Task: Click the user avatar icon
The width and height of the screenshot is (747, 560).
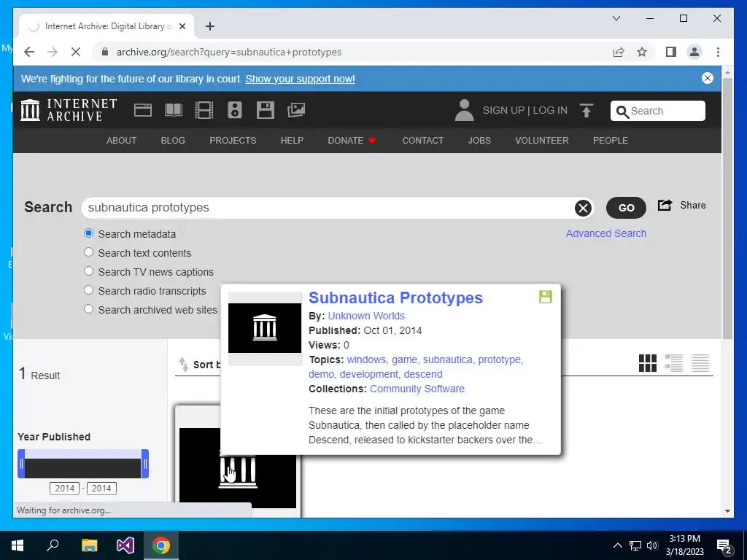Action: [x=465, y=110]
